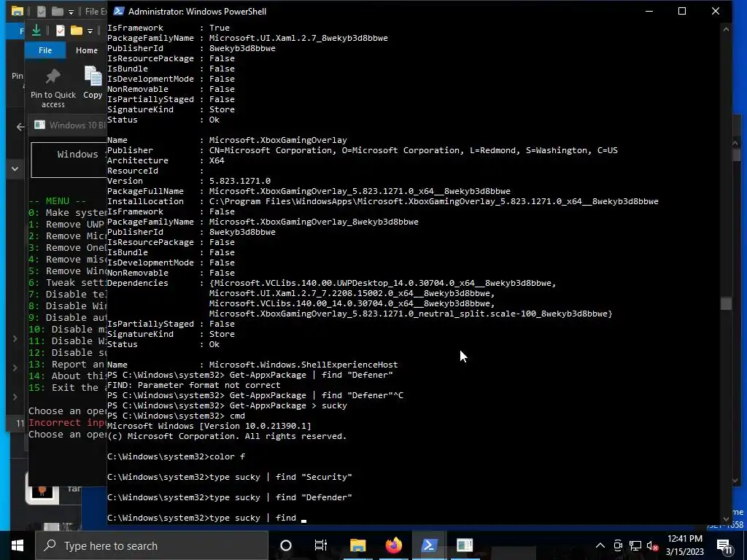Click 'Microsoft Windows [Version 10.0.21390.1]' line
Image resolution: width=747 pixels, height=560 pixels.
click(x=209, y=426)
